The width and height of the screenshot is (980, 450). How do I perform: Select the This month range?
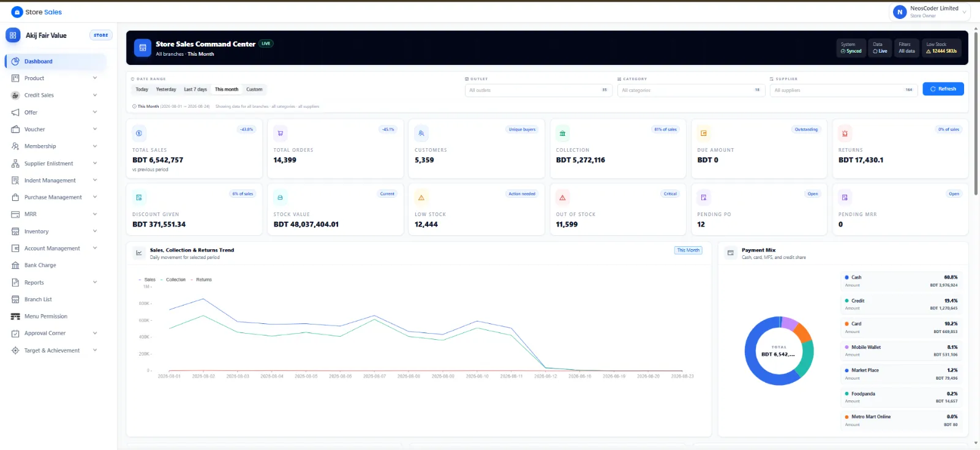pos(227,89)
